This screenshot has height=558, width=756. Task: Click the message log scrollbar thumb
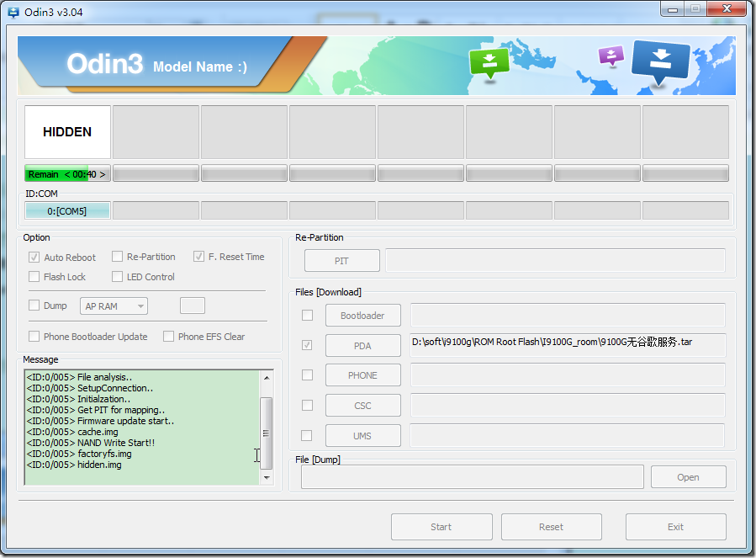266,433
